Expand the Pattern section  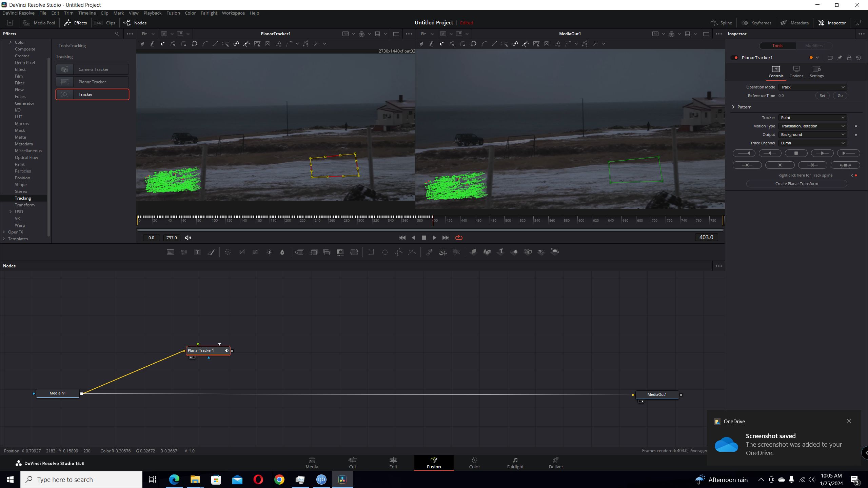click(x=733, y=107)
